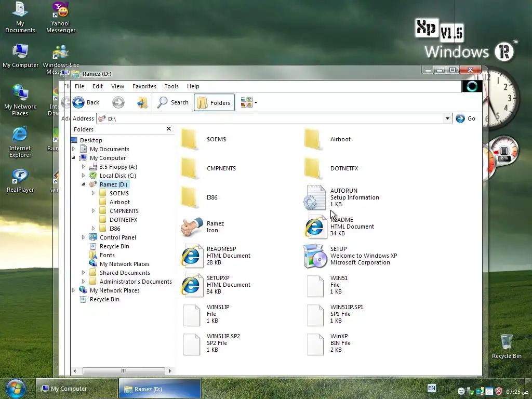532x399 pixels.
Task: Select WIN51 file icon
Action: click(315, 286)
